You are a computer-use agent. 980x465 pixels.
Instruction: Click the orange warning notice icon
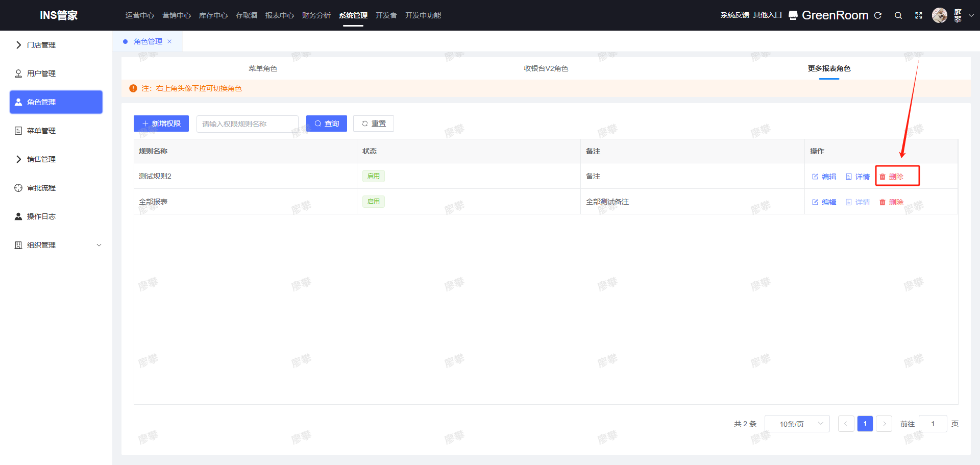click(133, 88)
